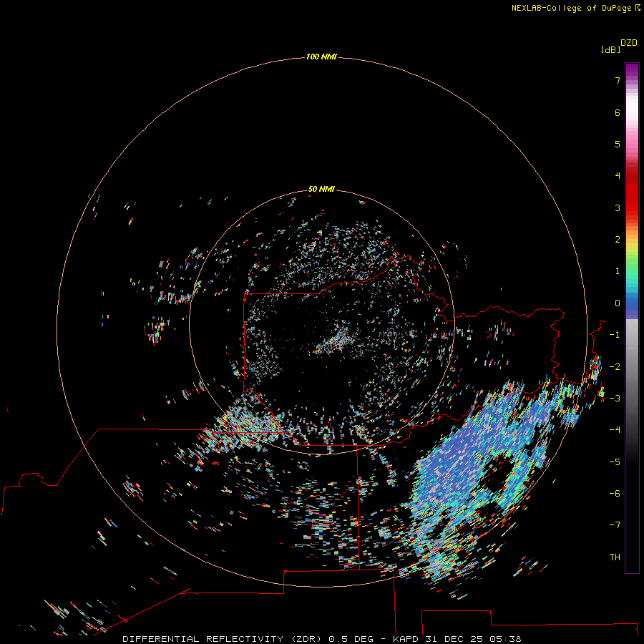Click the 2 value on the scale
644x644 pixels.
pyautogui.click(x=618, y=240)
